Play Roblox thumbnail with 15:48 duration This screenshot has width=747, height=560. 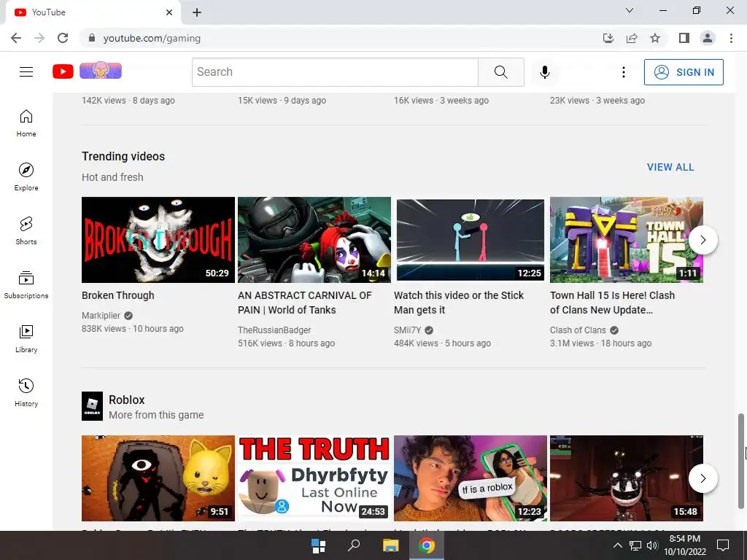(x=627, y=478)
